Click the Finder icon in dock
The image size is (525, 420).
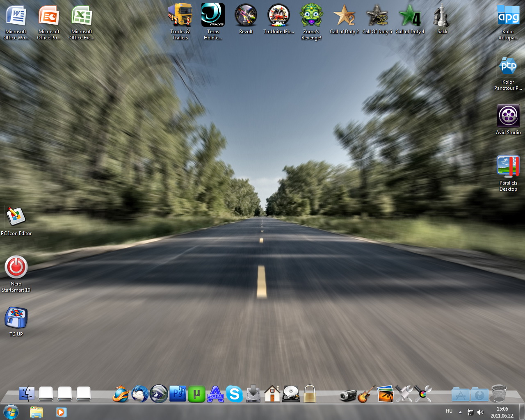click(x=27, y=394)
